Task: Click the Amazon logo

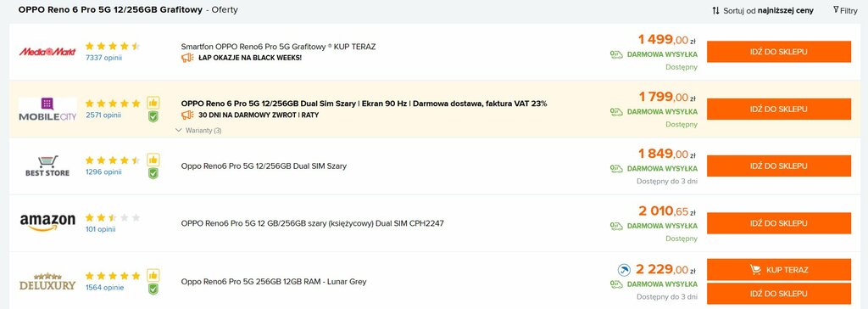Action: pos(47,222)
